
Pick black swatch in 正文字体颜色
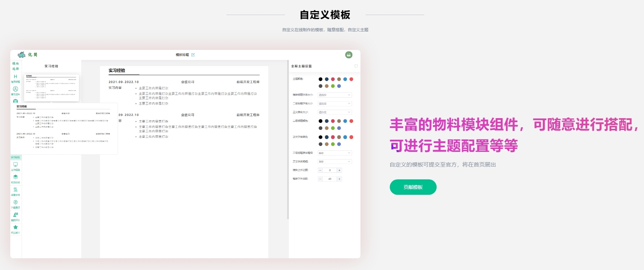[x=321, y=137]
